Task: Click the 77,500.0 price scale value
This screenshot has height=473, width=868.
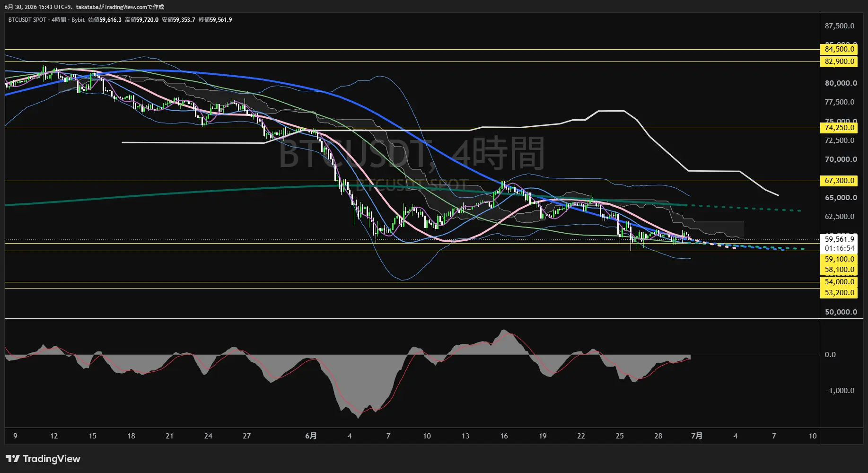Action: (840, 102)
